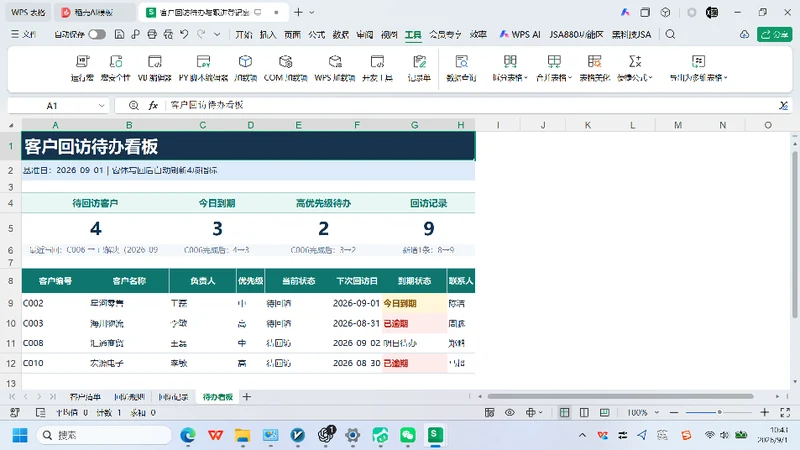Screen dimensions: 800x450
Task: Open the 插入 (Insert) ribbon tab
Action: coord(268,34)
